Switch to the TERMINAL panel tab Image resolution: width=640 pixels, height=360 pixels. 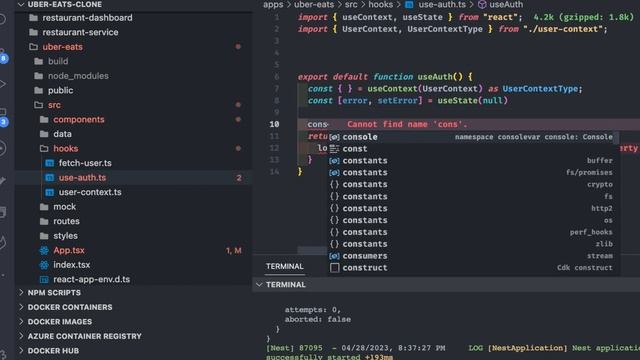(284, 267)
